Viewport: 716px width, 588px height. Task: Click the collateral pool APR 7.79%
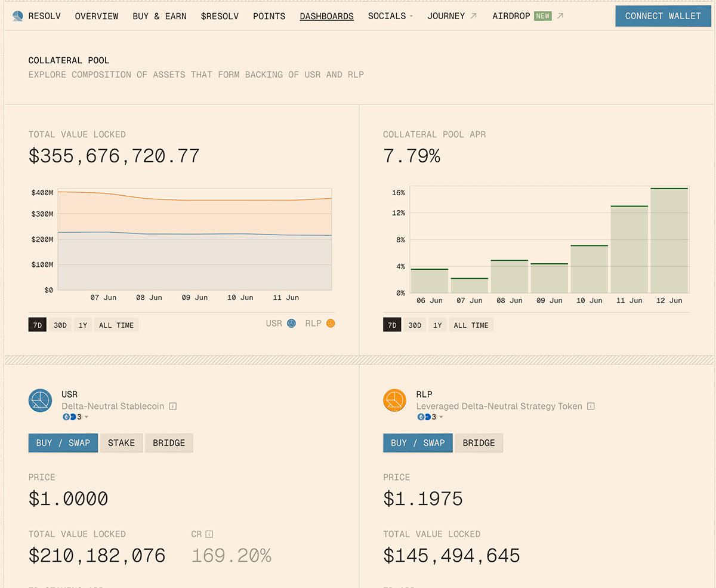click(x=412, y=156)
